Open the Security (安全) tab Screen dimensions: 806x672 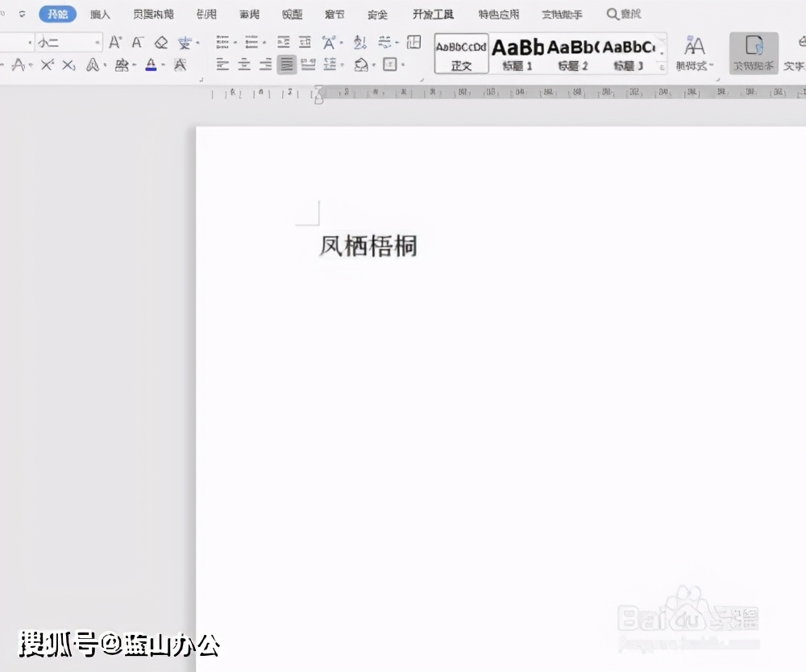(377, 15)
